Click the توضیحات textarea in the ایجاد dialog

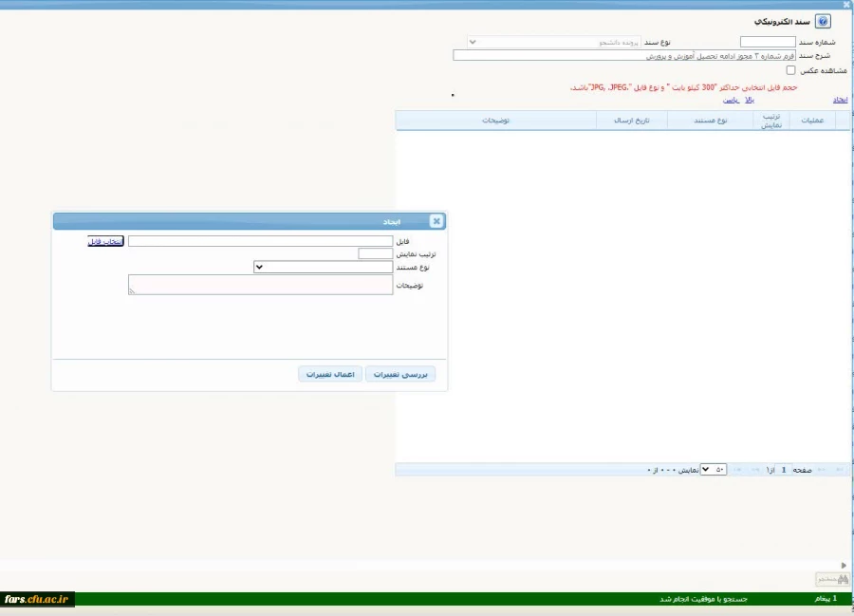click(261, 286)
